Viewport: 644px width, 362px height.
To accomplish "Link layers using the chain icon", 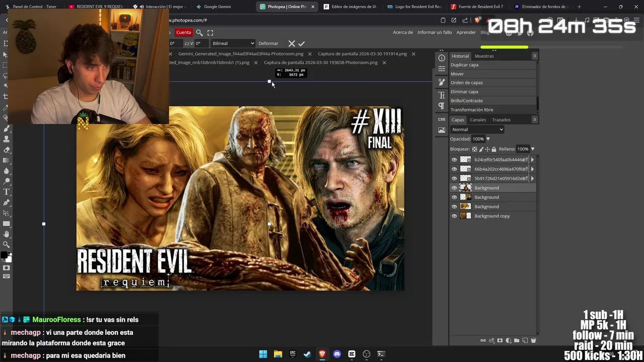I will coord(483,340).
